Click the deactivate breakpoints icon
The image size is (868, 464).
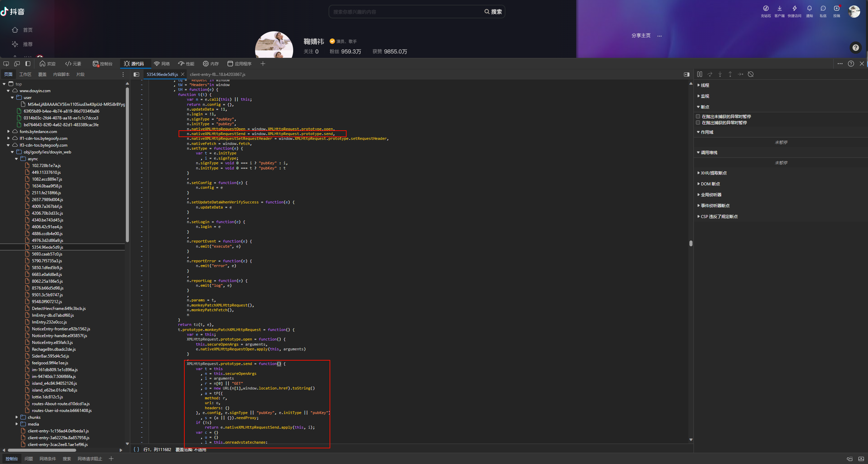(751, 74)
